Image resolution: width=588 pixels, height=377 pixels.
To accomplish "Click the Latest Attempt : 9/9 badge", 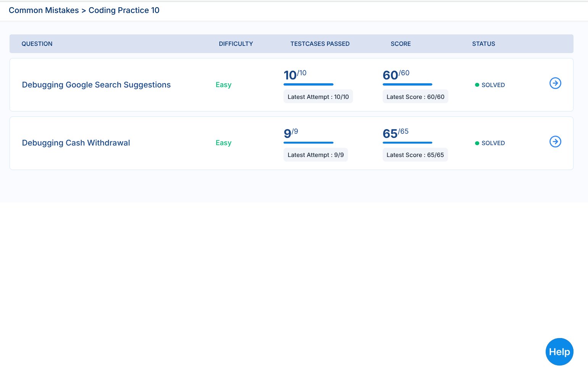I will point(316,155).
